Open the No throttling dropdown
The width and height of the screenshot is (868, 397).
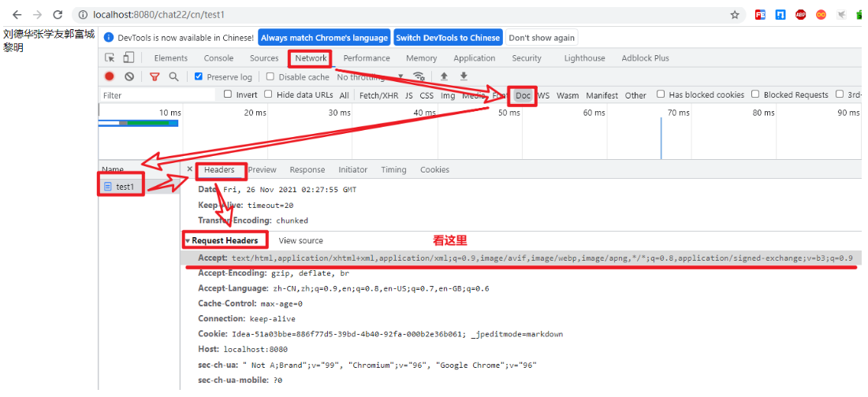(369, 77)
